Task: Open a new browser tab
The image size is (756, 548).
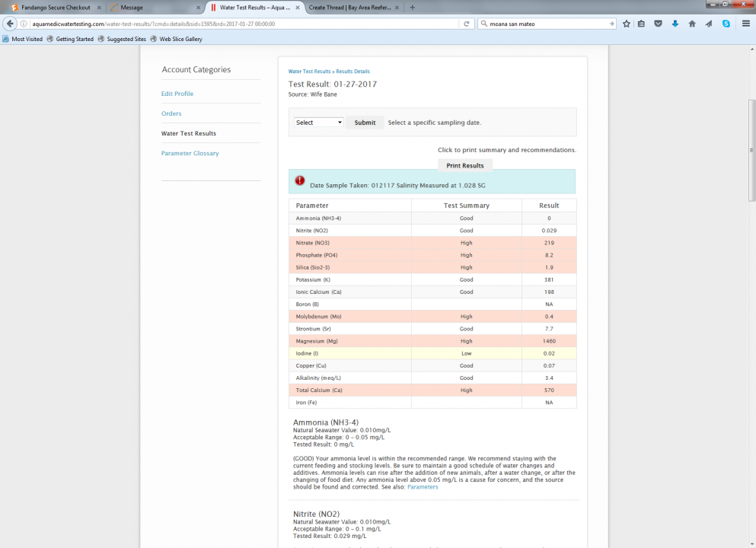Action: point(413,8)
